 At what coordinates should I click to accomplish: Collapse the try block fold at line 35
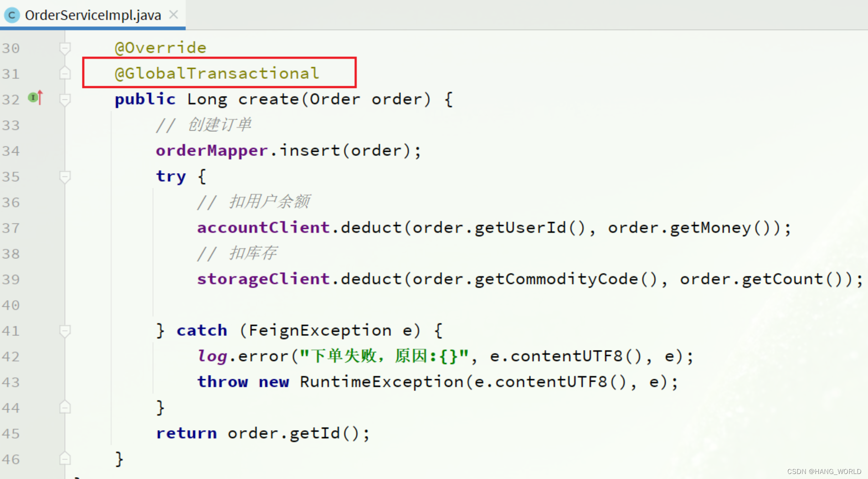coord(65,177)
